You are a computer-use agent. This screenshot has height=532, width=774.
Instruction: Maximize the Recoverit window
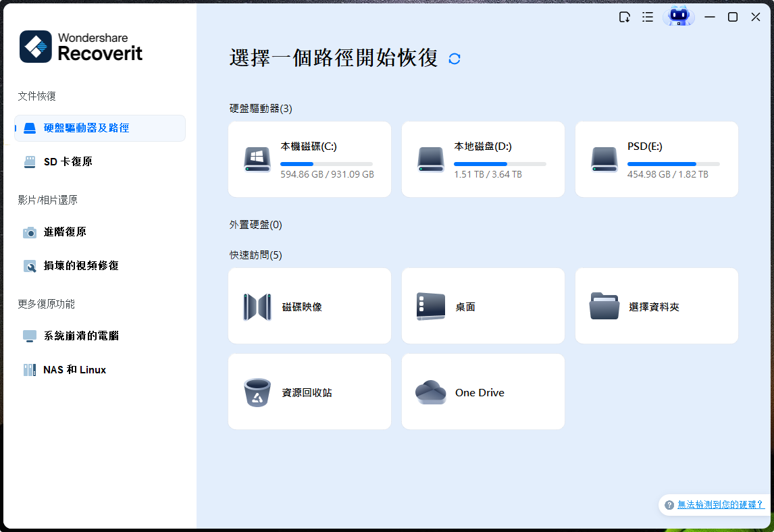(x=733, y=18)
